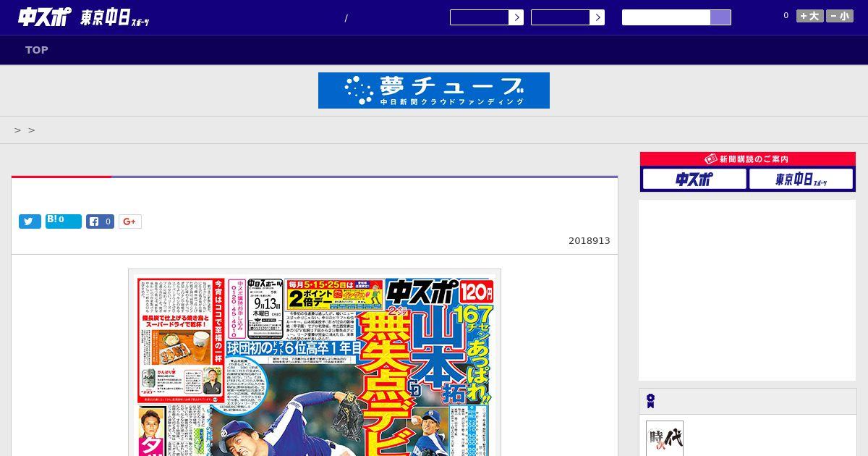
Task: Open the 東京中日スポーツ logo in the header
Action: [115, 18]
